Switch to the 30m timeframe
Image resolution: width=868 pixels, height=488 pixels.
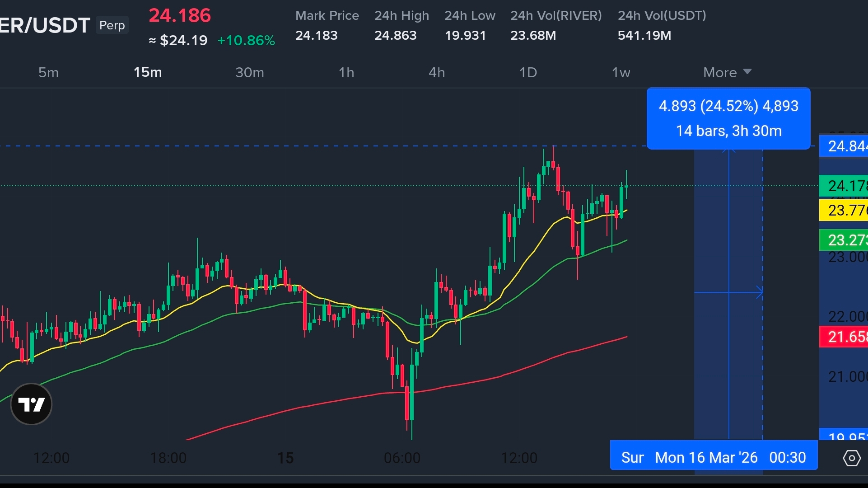click(249, 72)
